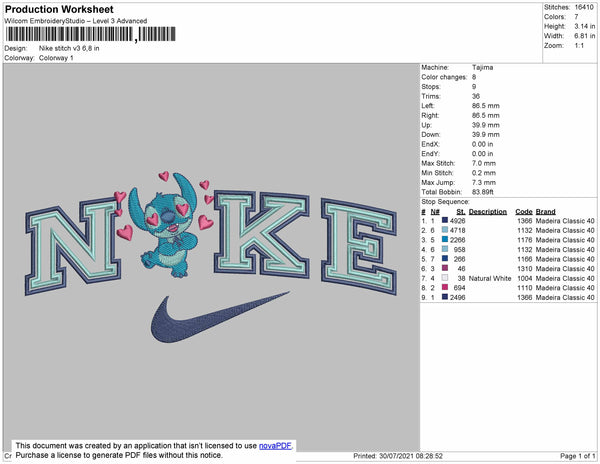Image resolution: width=600 pixels, height=464 pixels.
Task: Select the light blue swatch beside 4718
Action: tap(445, 230)
